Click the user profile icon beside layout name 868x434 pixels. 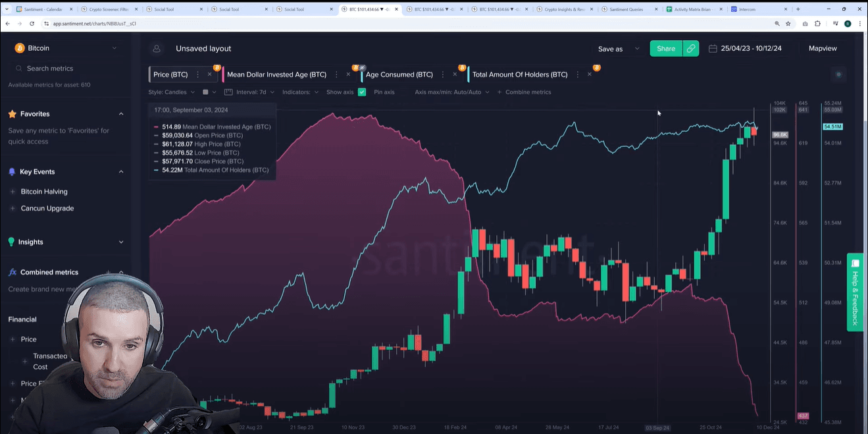pyautogui.click(x=157, y=49)
